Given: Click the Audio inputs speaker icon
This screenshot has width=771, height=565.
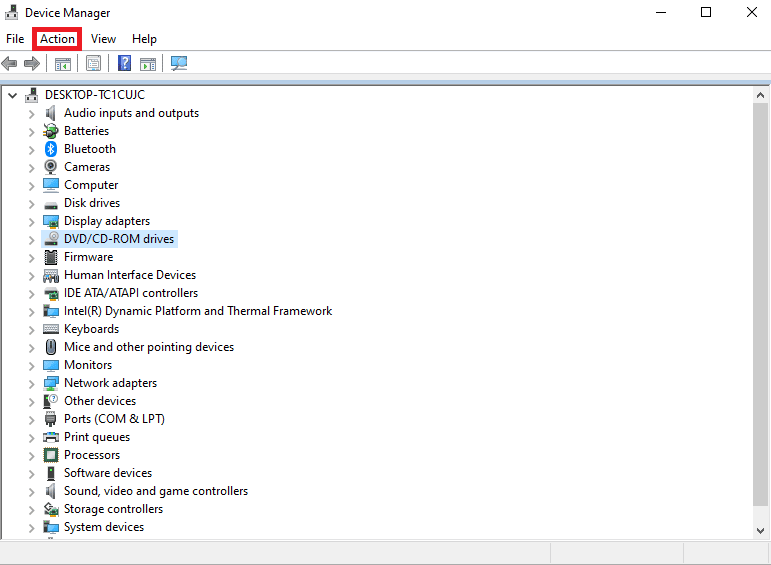Looking at the screenshot, I should tap(51, 113).
